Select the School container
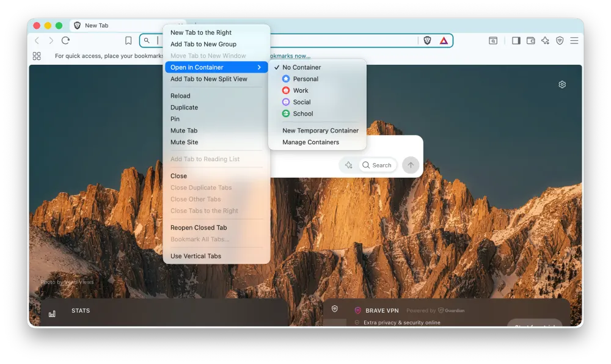 (x=317, y=114)
